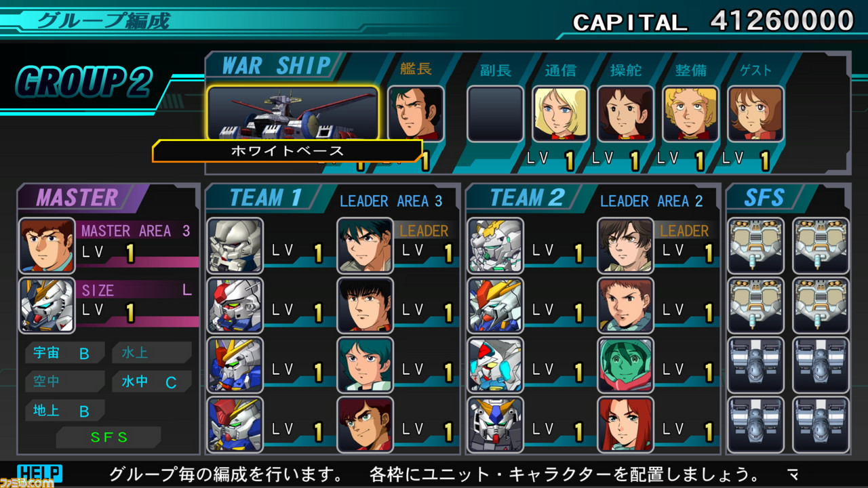Select the ゲスト guest crew portrait
Screen dimensions: 868x488
(755, 114)
